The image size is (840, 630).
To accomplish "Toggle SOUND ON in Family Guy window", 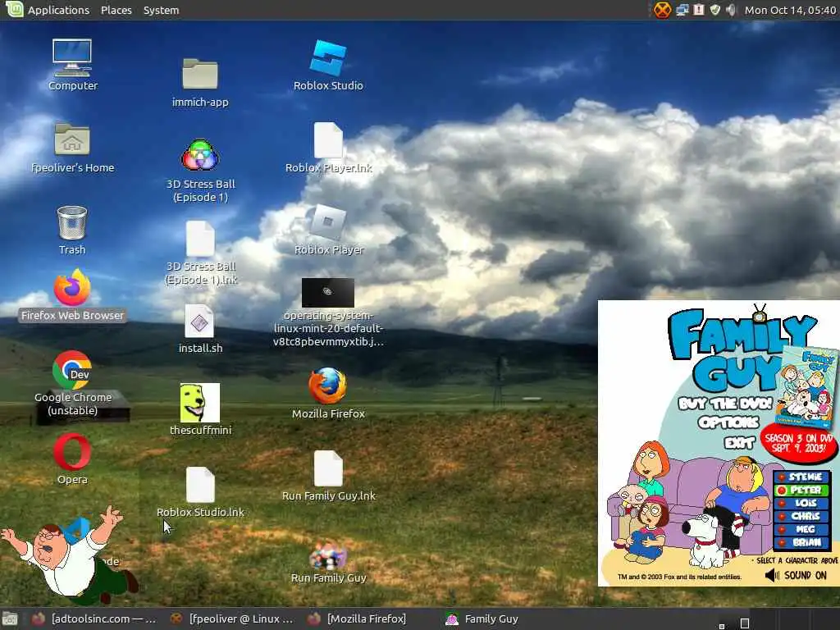I will [x=796, y=575].
